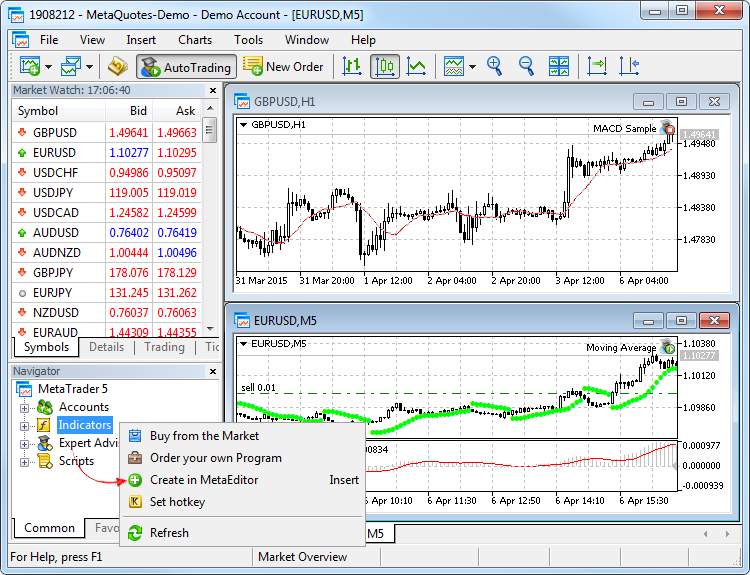The width and height of the screenshot is (750, 575).
Task: Switch to bar chart mode
Action: (352, 66)
